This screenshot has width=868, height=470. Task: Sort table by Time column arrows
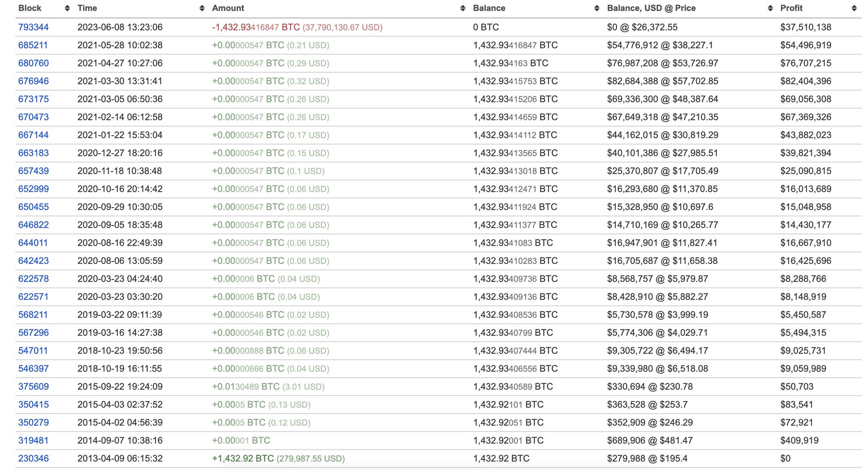202,8
